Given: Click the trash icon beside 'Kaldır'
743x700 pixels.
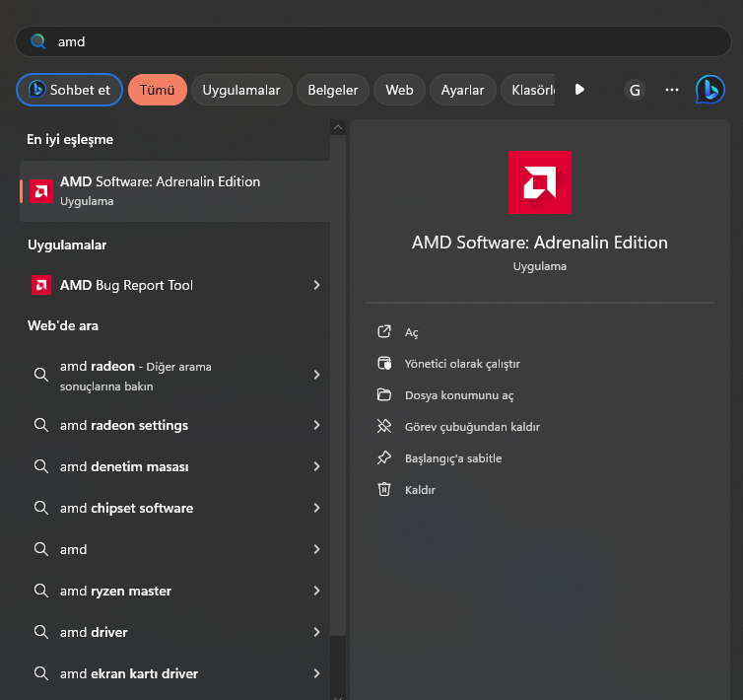Looking at the screenshot, I should 384,490.
